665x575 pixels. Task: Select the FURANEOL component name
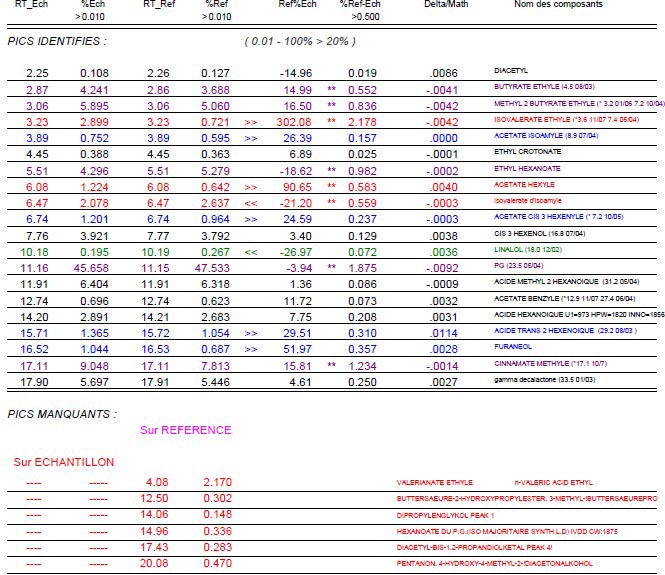(x=512, y=347)
